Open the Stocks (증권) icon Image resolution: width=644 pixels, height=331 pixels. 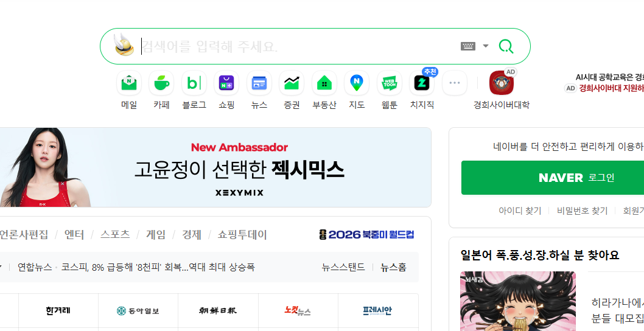(292, 83)
